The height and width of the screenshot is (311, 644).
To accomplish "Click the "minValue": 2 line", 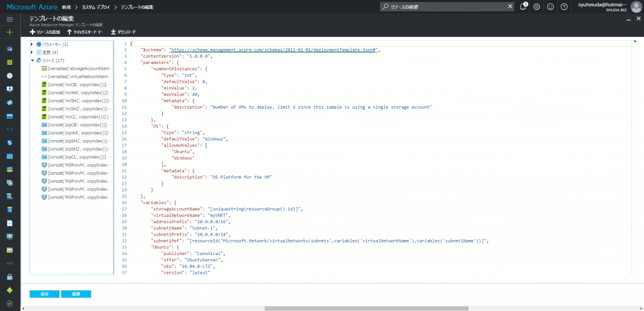I will [x=180, y=88].
